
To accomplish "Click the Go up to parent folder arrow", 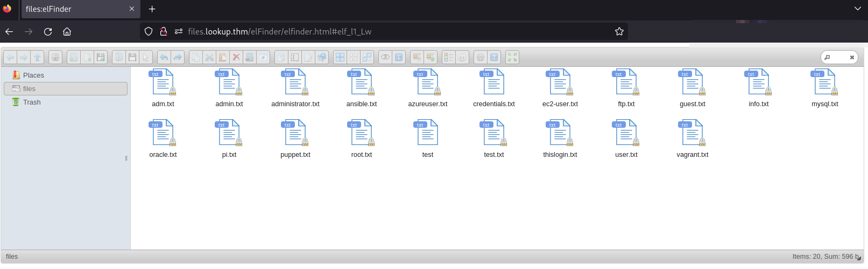I will click(38, 57).
